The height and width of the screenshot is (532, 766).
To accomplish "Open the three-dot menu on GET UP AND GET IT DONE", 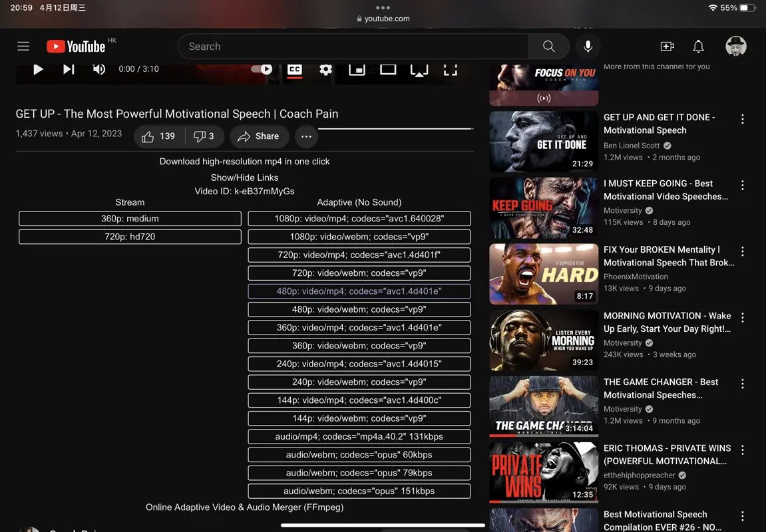I will [743, 119].
